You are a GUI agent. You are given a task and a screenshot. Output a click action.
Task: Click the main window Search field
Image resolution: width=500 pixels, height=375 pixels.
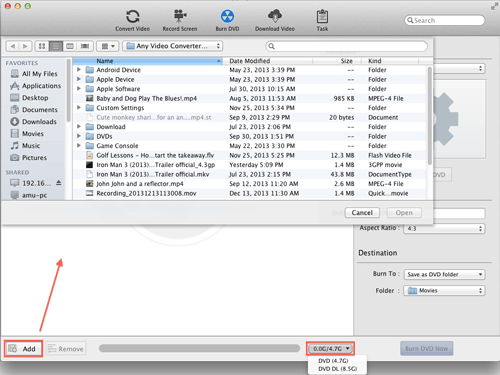pos(445,20)
